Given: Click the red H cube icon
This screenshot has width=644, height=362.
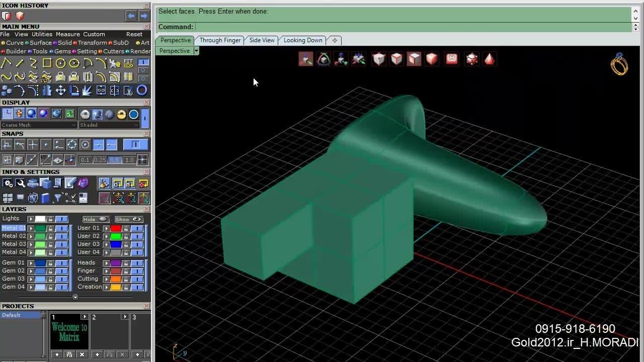Looking at the screenshot, I should (x=451, y=59).
